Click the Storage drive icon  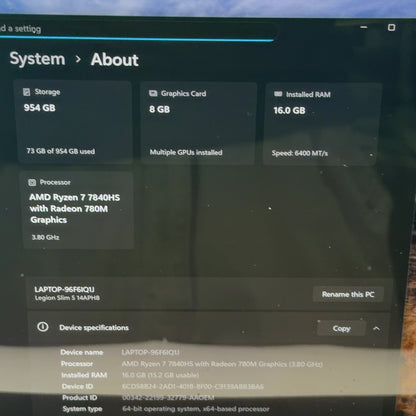pos(27,92)
